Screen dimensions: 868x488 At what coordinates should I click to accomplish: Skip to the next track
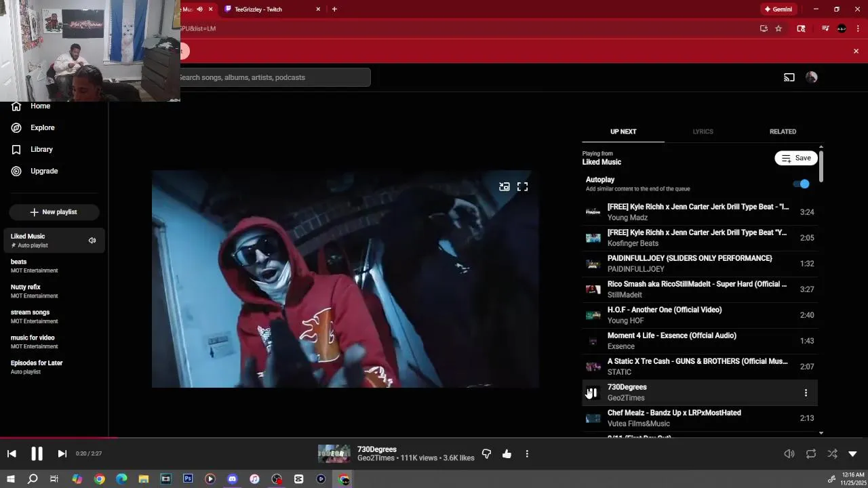click(x=62, y=453)
